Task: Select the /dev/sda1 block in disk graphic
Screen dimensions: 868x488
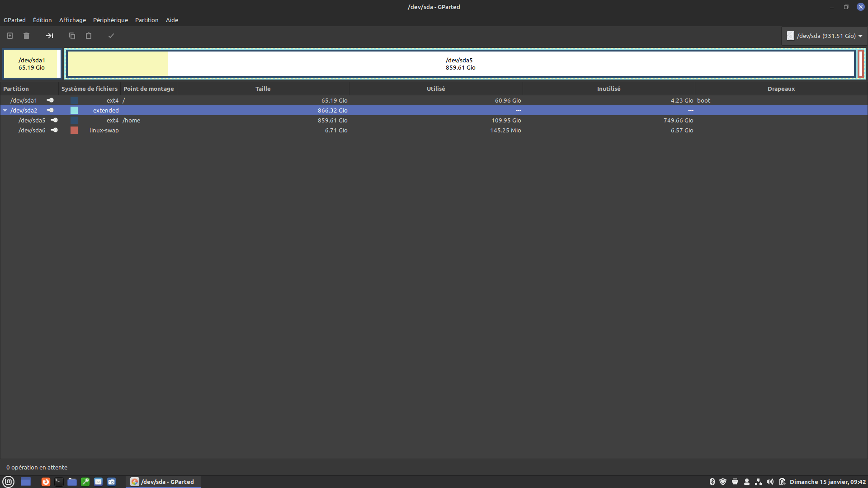Action: point(32,64)
